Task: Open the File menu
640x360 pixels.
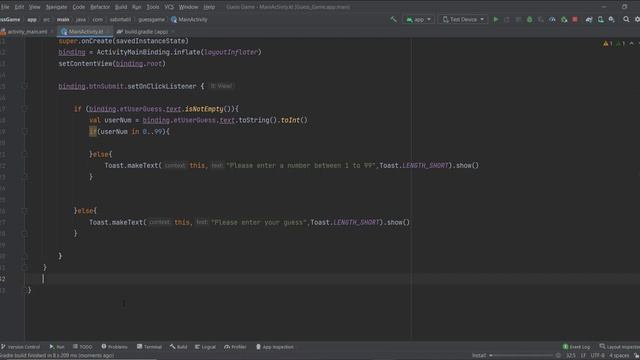Action: [x=5, y=7]
